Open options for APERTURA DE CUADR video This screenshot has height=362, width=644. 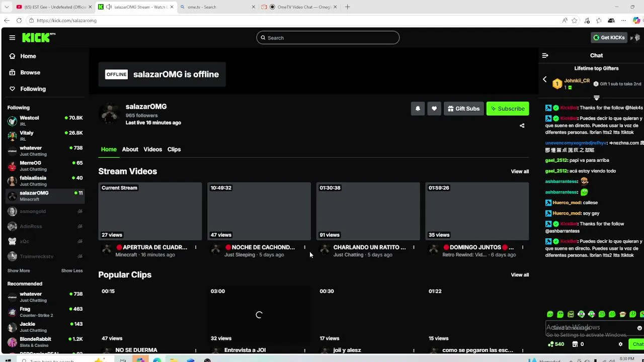tap(196, 247)
